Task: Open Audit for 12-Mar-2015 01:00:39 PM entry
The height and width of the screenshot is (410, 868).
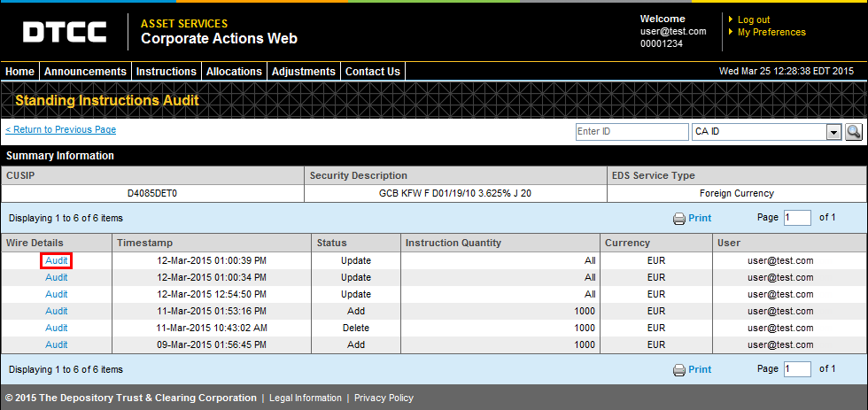Action: [57, 260]
